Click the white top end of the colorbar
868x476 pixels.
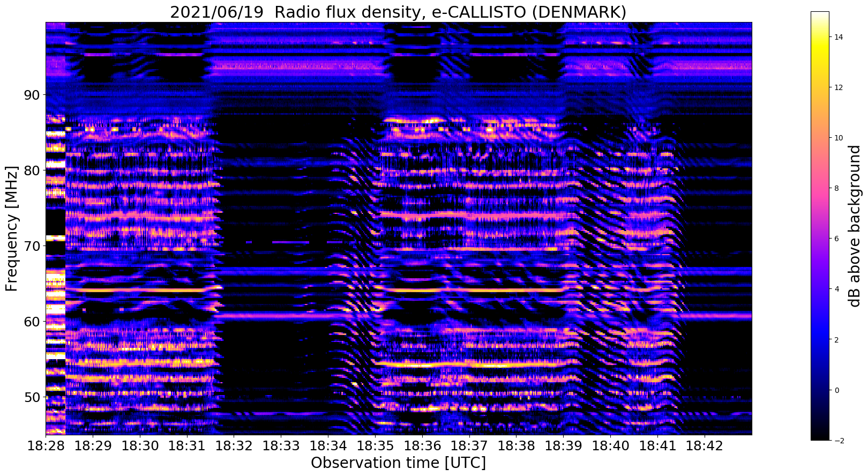point(820,15)
